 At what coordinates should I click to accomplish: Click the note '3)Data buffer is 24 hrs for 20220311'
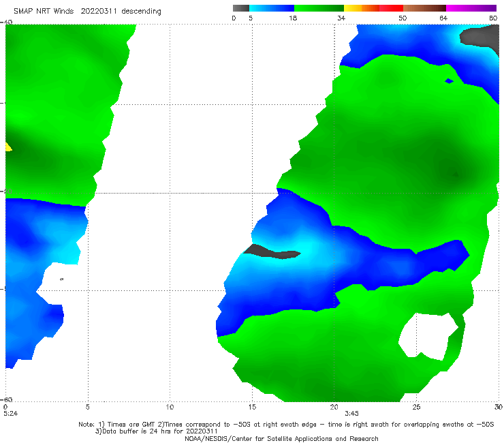pos(156,431)
